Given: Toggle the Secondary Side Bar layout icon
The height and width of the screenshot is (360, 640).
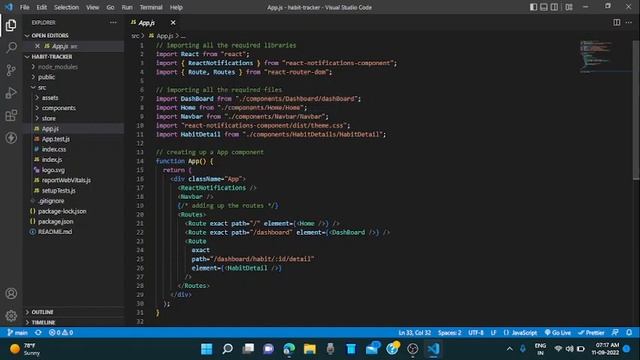Looking at the screenshot, I should (554, 7).
